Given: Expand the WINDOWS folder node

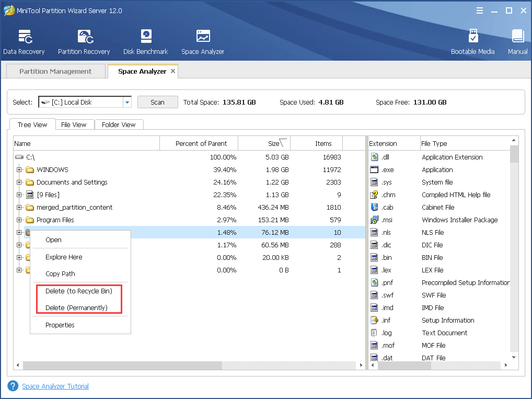Looking at the screenshot, I should (19, 169).
